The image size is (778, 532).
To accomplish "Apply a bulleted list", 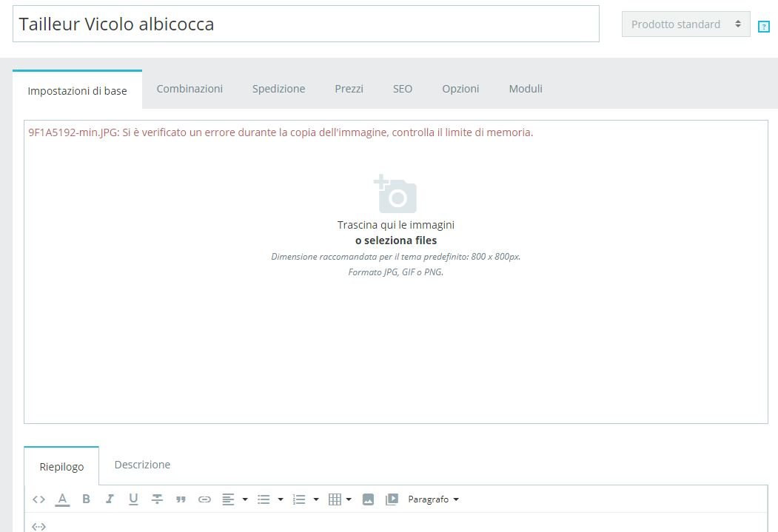I will click(x=264, y=499).
